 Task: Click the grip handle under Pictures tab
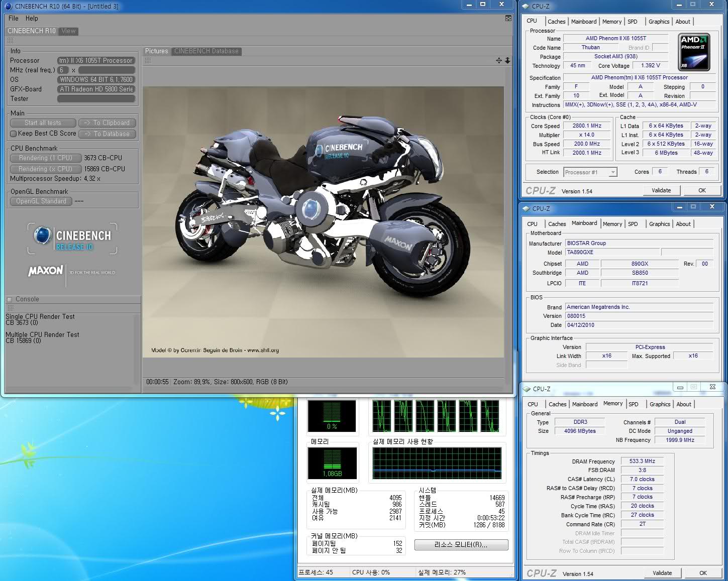tap(148, 60)
